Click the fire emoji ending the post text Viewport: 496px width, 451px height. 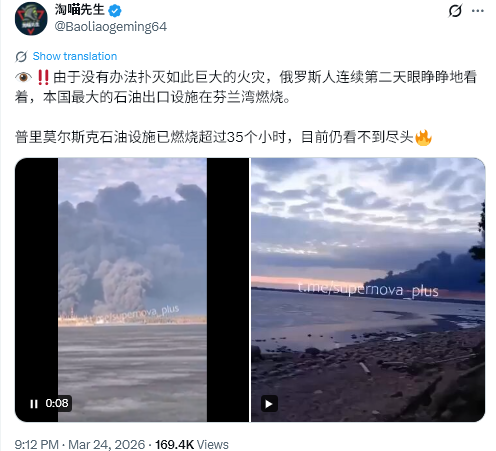(x=423, y=137)
